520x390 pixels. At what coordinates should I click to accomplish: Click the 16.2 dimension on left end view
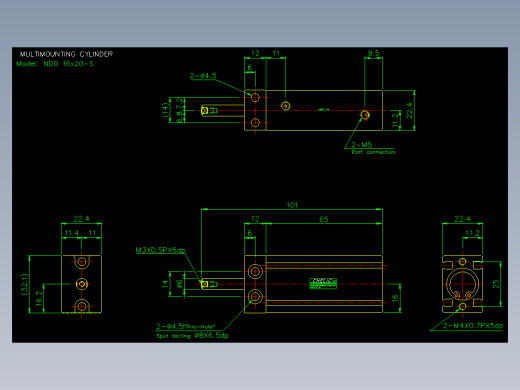tap(39, 298)
